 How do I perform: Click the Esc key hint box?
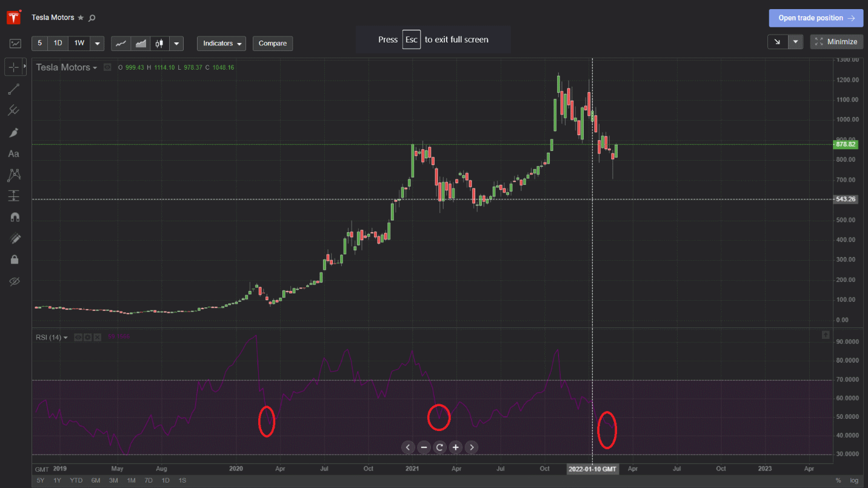[412, 39]
